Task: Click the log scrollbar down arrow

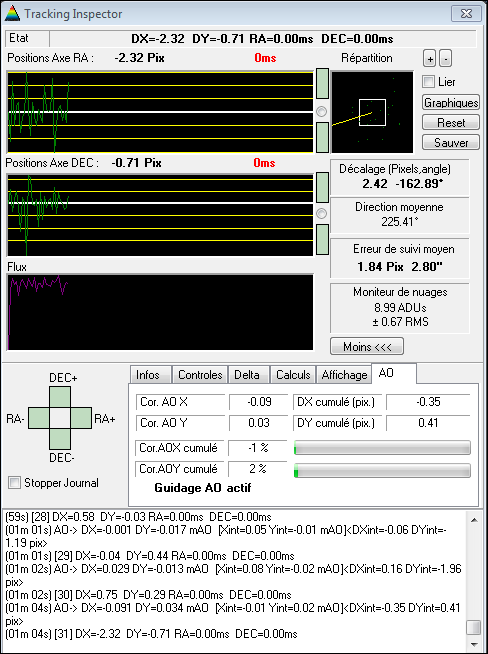Action: click(x=473, y=644)
